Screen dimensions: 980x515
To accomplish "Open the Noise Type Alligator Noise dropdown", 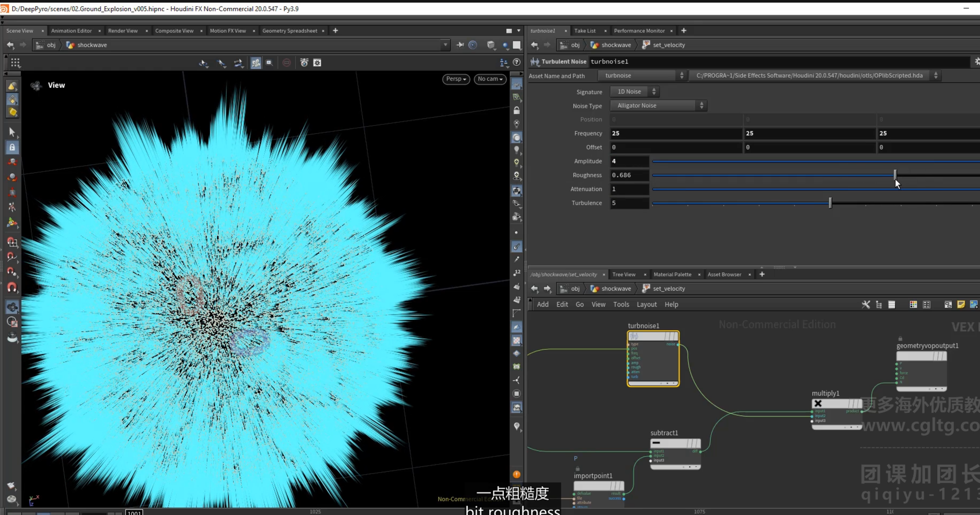I will click(658, 106).
